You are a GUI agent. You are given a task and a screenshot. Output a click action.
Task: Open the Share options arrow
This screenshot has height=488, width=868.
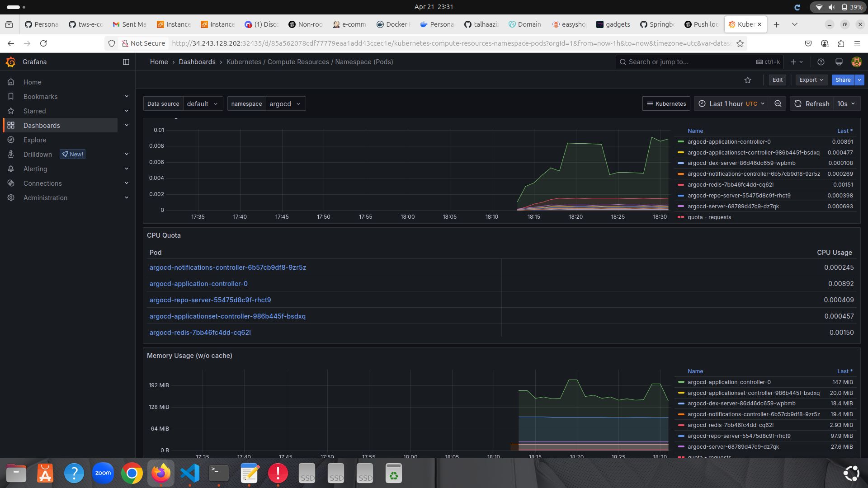click(859, 80)
